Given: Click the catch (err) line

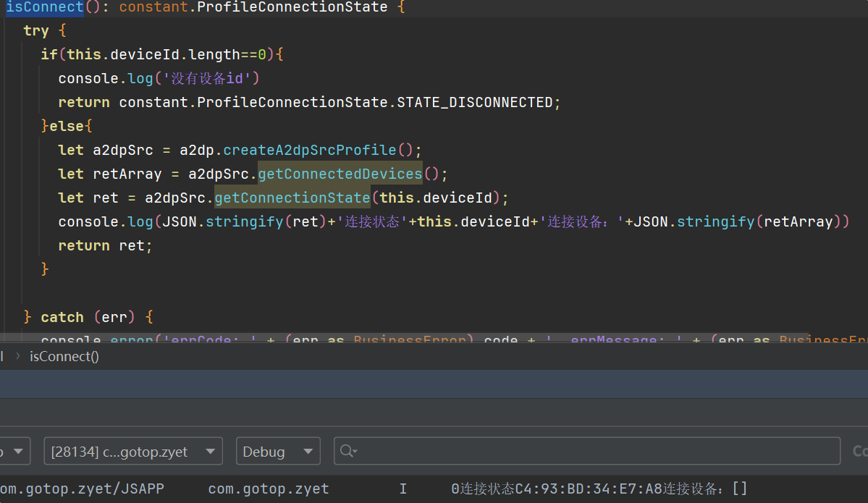Looking at the screenshot, I should point(88,317).
